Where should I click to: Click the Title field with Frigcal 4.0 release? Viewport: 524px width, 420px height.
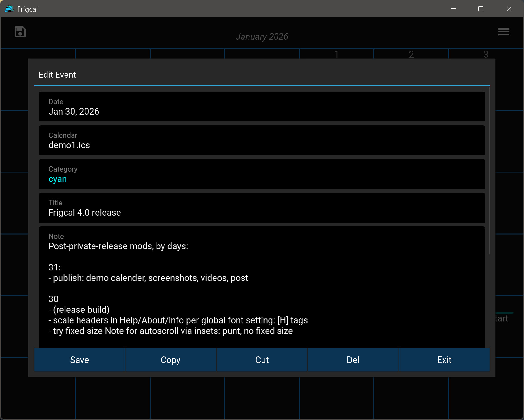click(x=262, y=208)
